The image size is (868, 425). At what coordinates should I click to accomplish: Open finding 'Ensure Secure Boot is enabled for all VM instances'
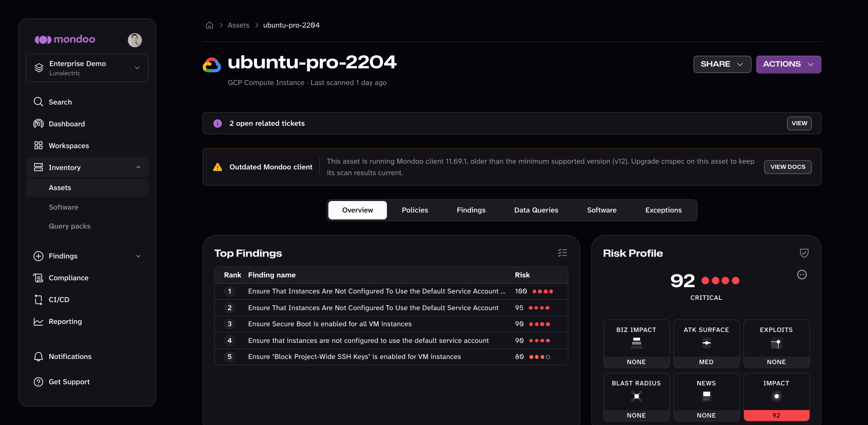click(391, 324)
